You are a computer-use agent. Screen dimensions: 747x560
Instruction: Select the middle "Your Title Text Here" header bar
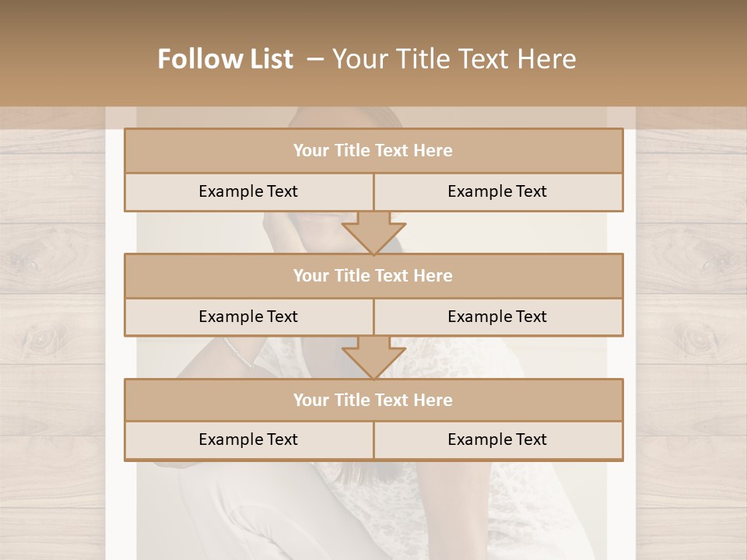[373, 275]
